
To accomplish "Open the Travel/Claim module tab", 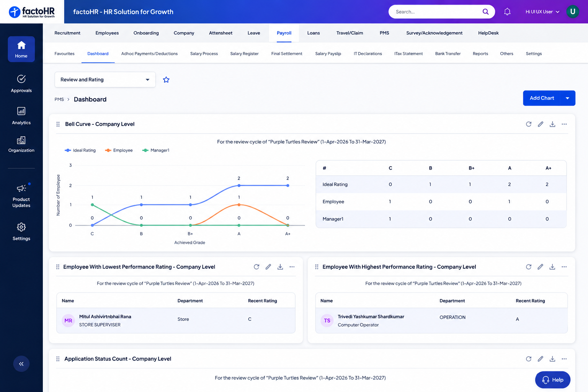I will coord(350,33).
